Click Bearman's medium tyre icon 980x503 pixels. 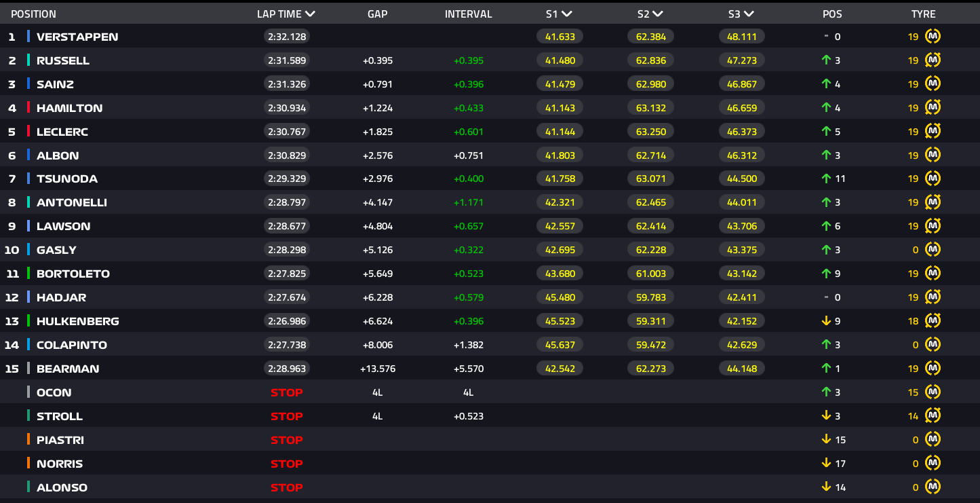[x=933, y=369]
